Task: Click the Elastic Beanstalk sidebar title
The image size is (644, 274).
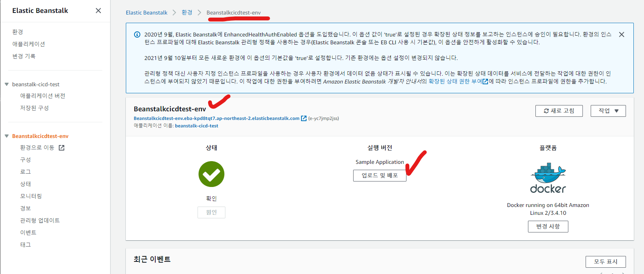Action: (40, 11)
